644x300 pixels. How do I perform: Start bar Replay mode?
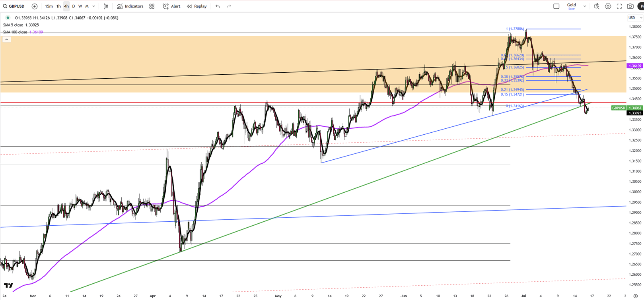pos(197,6)
